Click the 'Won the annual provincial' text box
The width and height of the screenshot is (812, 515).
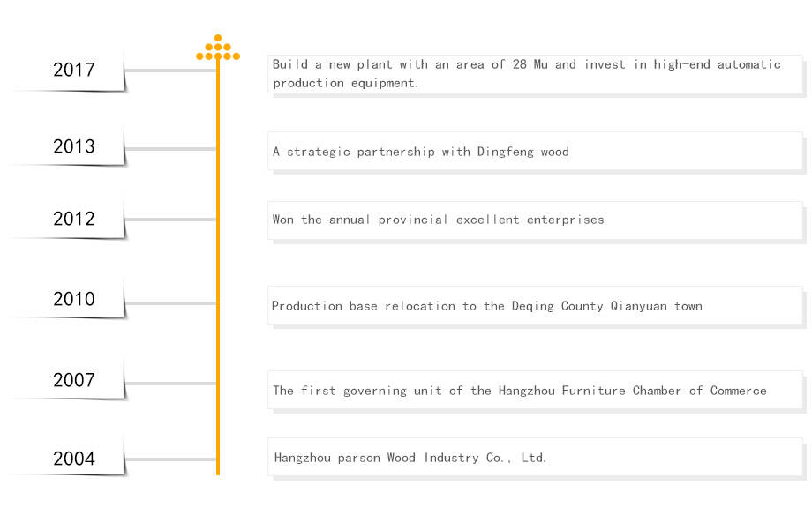pyautogui.click(x=535, y=220)
